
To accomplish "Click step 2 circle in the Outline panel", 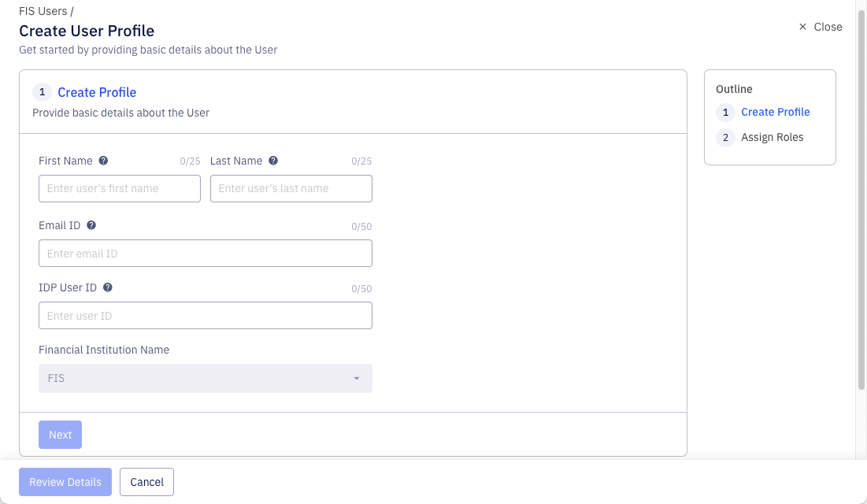I will click(x=724, y=137).
